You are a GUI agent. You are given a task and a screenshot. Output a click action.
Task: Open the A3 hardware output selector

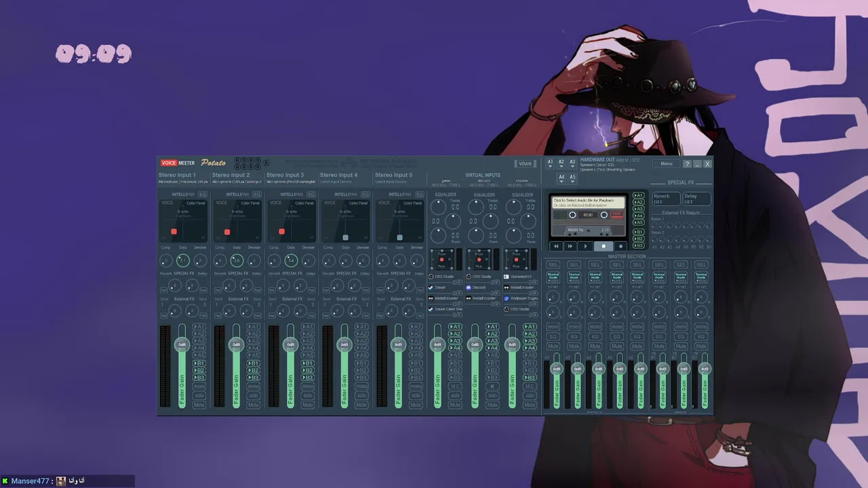pyautogui.click(x=572, y=163)
